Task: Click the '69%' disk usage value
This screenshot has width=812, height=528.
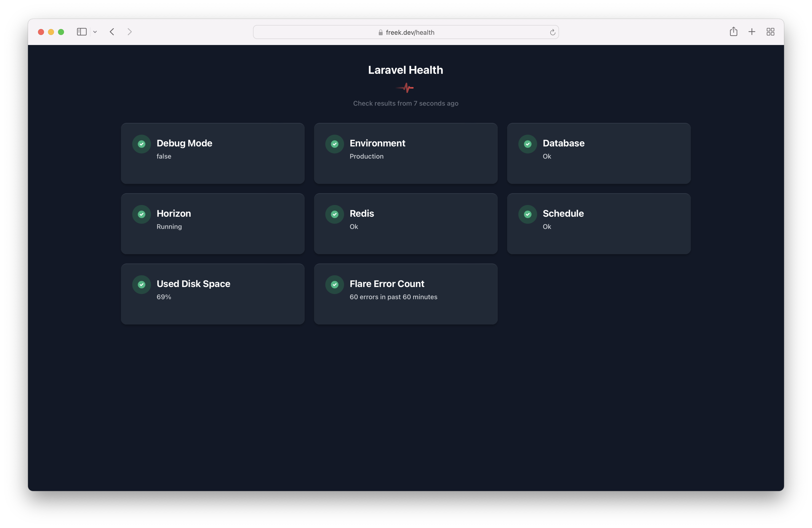Action: [164, 297]
